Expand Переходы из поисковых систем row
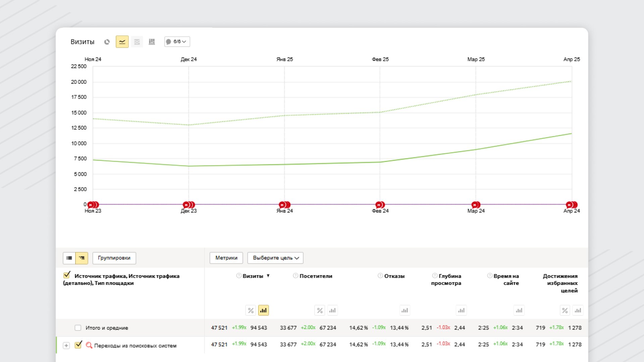This screenshot has height=362, width=644. click(x=66, y=346)
